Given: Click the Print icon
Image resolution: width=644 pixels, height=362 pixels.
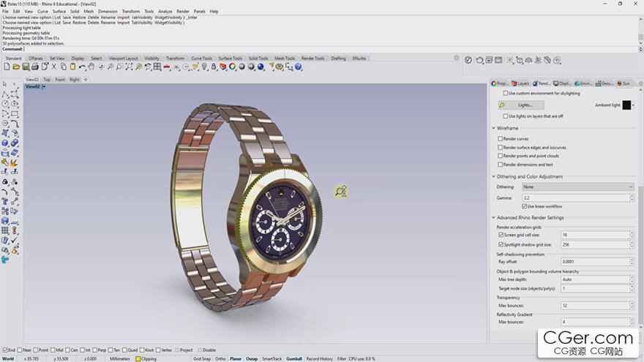Looking at the screenshot, I should tap(35, 67).
